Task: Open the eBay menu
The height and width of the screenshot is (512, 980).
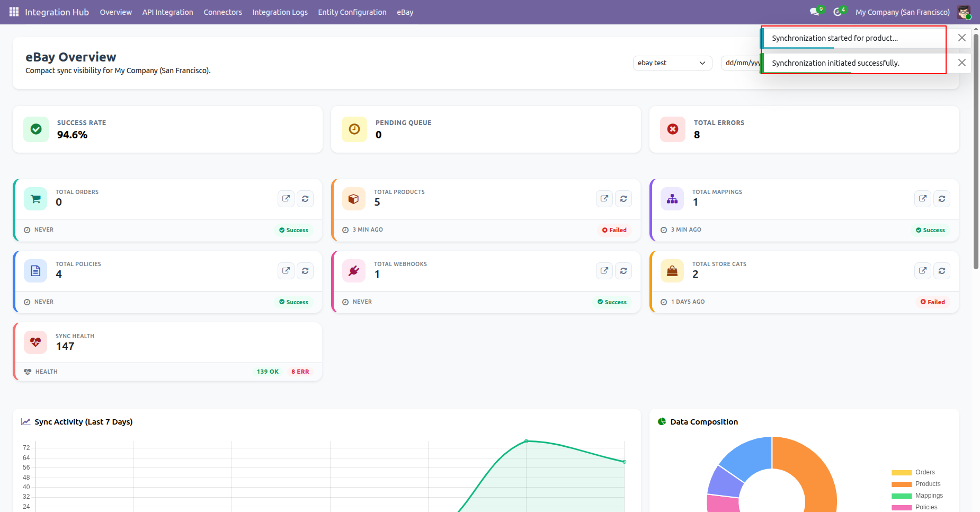Action: [405, 12]
